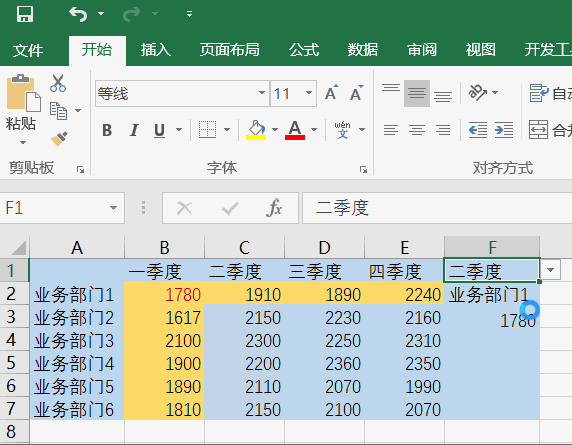Click the Decrease Indent icon
Viewport: 572px width, 445px height.
click(x=478, y=130)
